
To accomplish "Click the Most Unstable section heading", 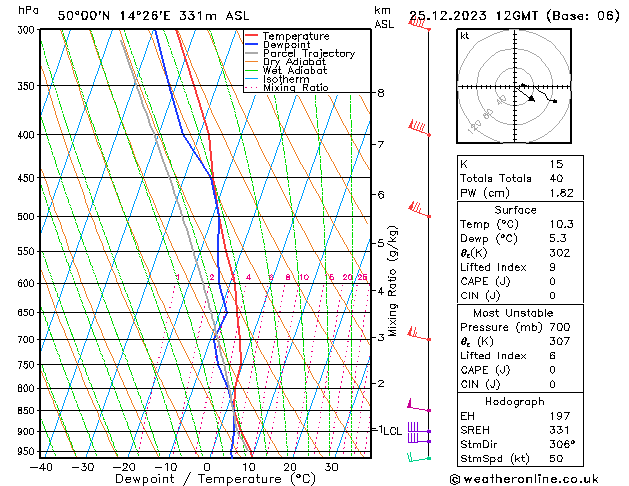I will pyautogui.click(x=509, y=313).
